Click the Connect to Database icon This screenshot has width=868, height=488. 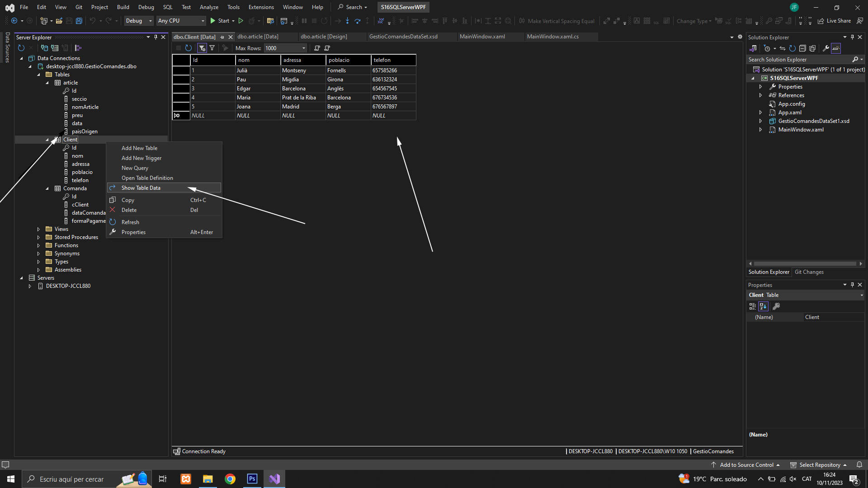tap(44, 48)
